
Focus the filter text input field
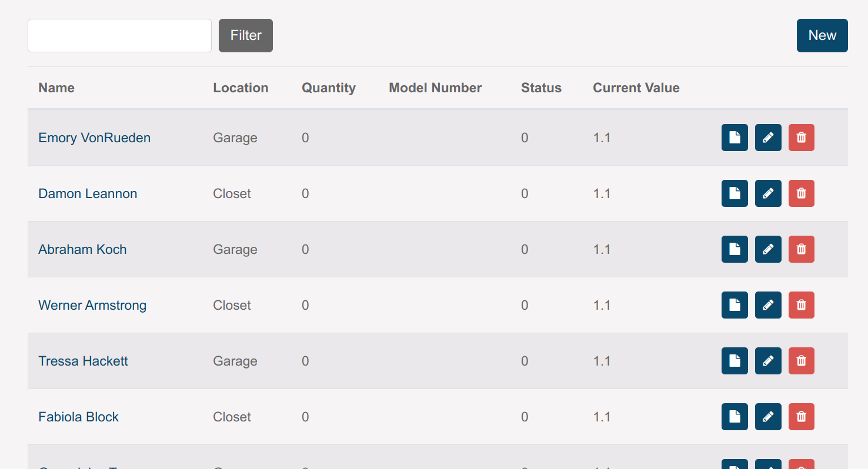click(x=119, y=35)
